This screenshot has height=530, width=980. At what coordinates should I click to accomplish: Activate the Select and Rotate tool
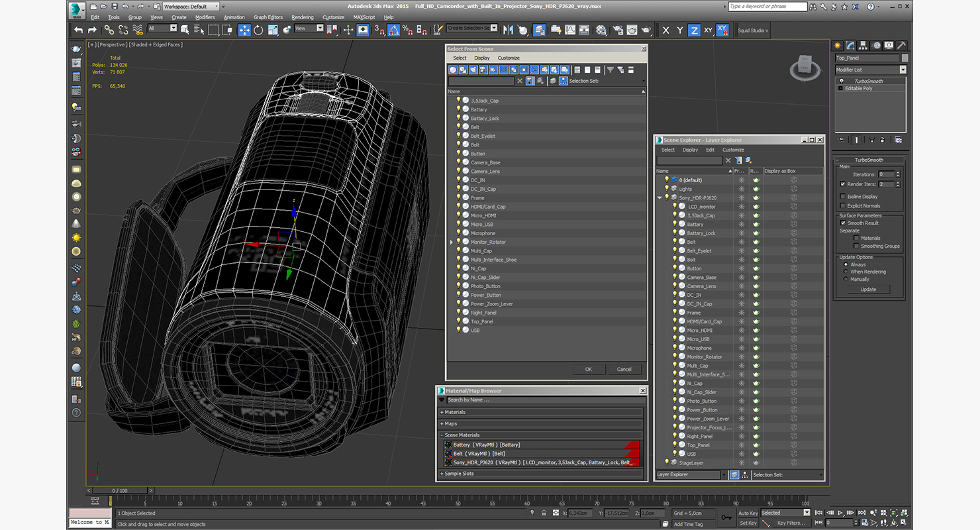258,30
